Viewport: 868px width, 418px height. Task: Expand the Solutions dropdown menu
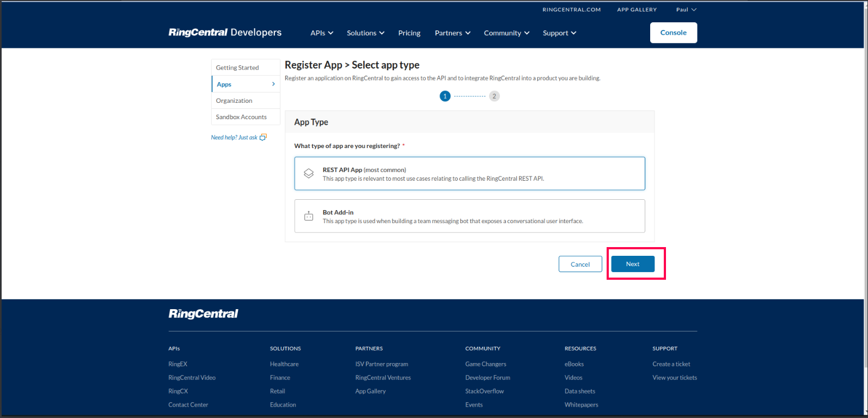(x=365, y=33)
